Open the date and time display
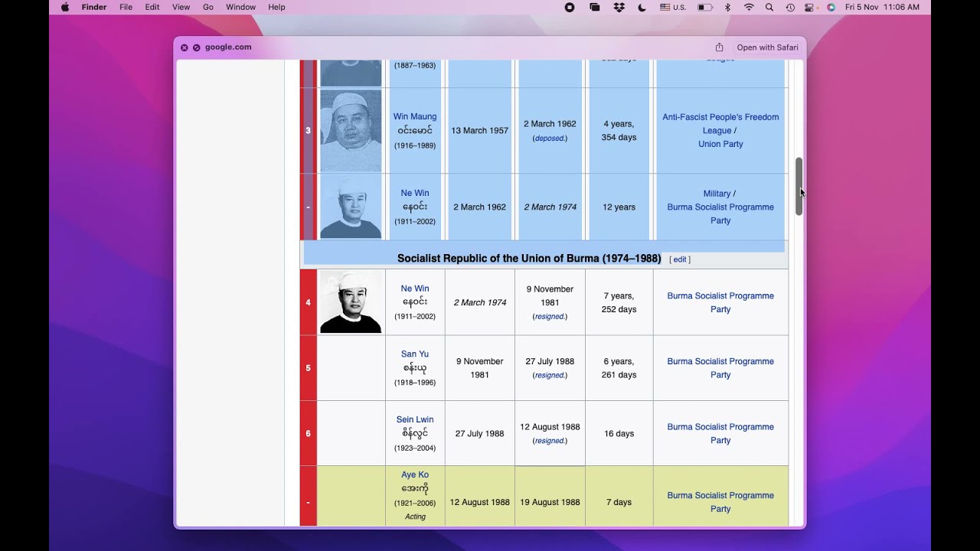This screenshot has height=551, width=980. click(882, 7)
